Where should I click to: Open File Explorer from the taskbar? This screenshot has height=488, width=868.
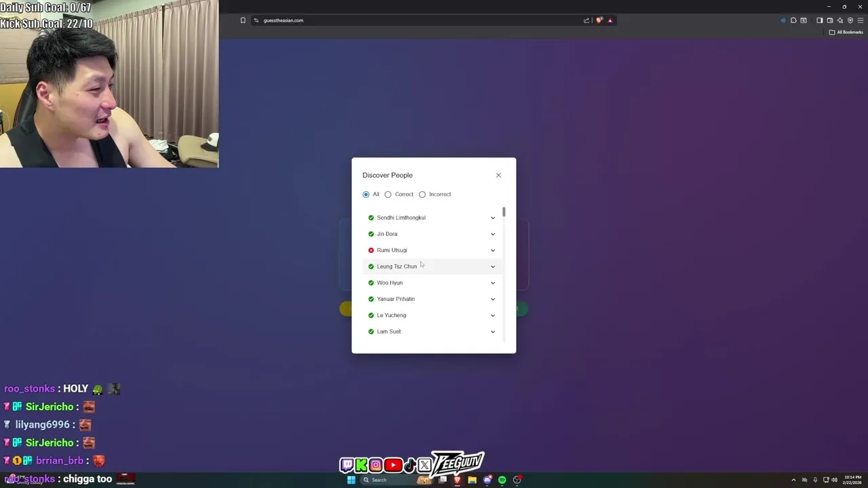[x=472, y=480]
